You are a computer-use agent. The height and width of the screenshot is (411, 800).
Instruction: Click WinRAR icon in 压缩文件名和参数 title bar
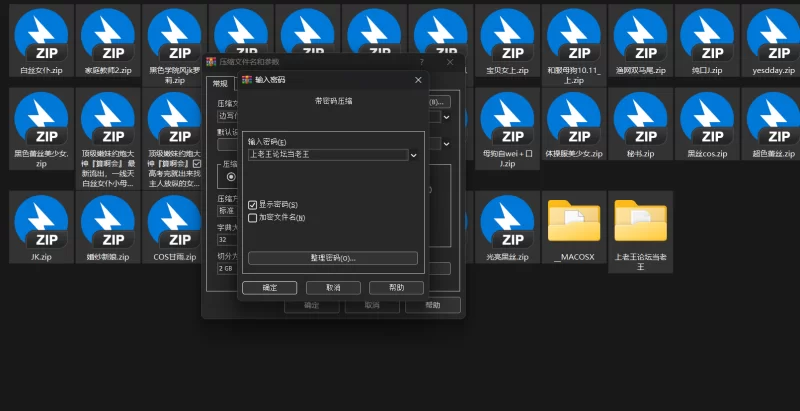pyautogui.click(x=211, y=62)
